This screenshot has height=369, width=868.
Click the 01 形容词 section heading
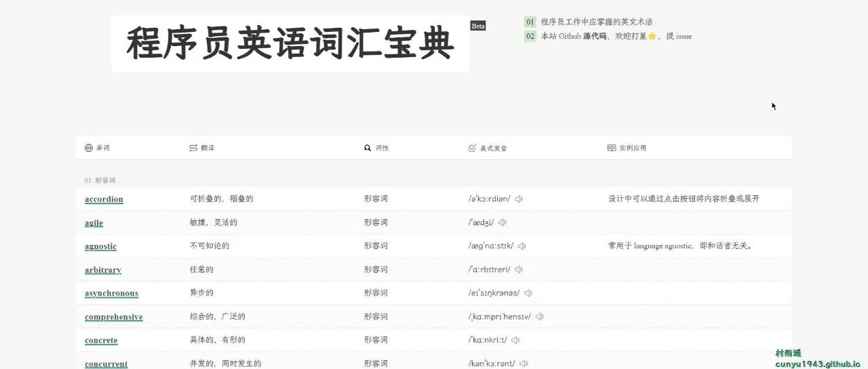coord(100,180)
